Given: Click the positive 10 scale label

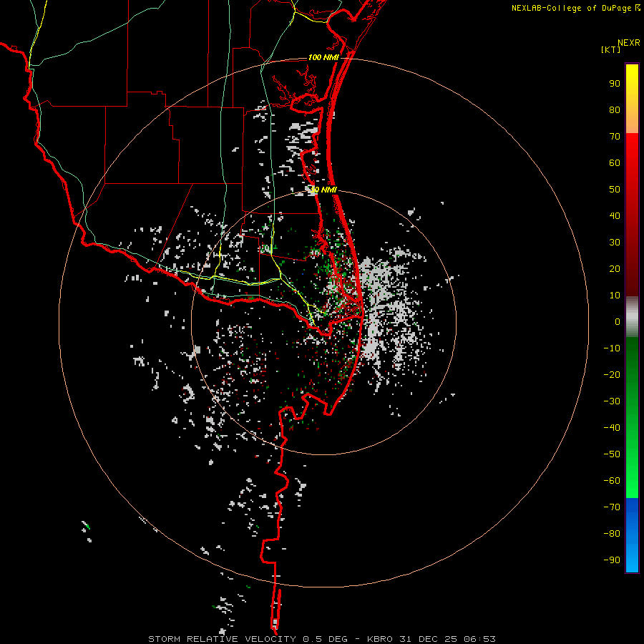Looking at the screenshot, I should pyautogui.click(x=615, y=296).
